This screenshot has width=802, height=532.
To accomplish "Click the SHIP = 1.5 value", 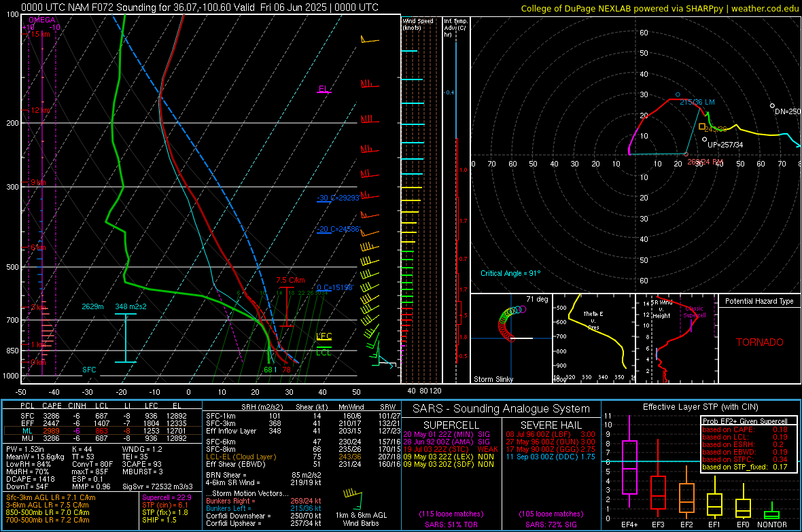I will click(159, 520).
